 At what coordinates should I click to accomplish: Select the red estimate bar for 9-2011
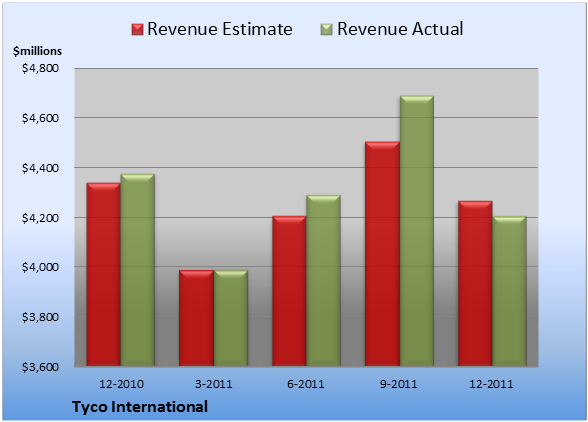382,254
